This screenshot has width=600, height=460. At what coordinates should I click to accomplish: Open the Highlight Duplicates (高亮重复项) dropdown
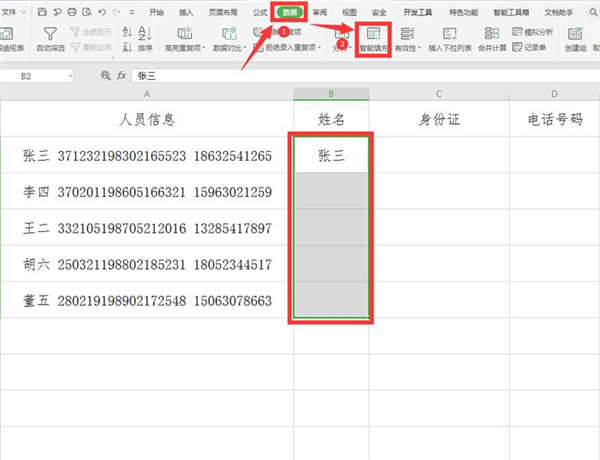coord(206,47)
